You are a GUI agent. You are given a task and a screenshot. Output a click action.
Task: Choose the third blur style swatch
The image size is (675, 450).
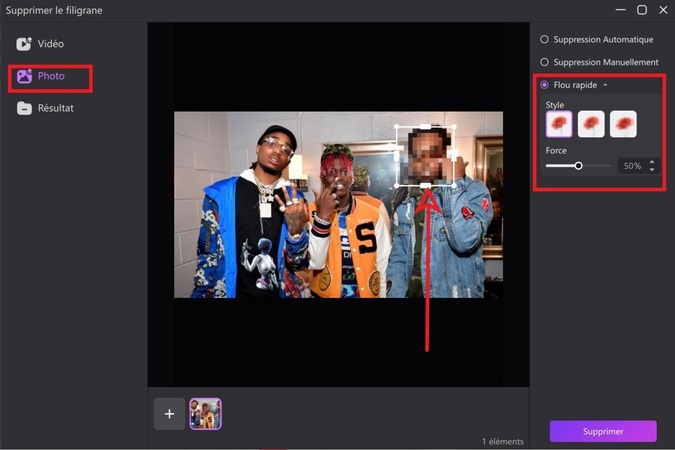click(x=623, y=124)
